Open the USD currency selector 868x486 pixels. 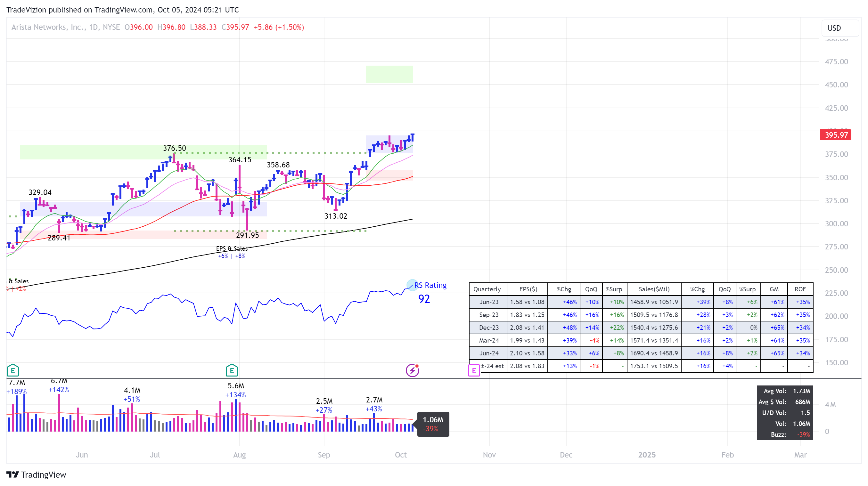[x=840, y=28]
